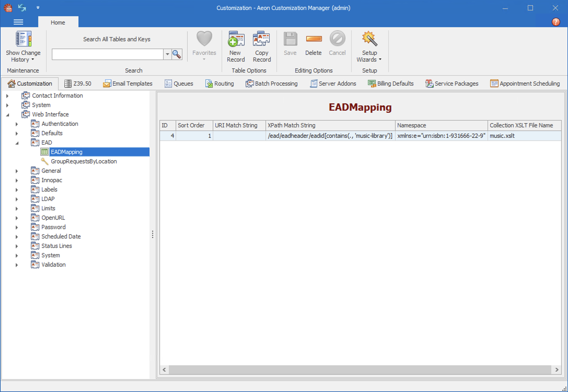Expand the Authentication tree node
This screenshot has height=392, width=568.
(17, 124)
